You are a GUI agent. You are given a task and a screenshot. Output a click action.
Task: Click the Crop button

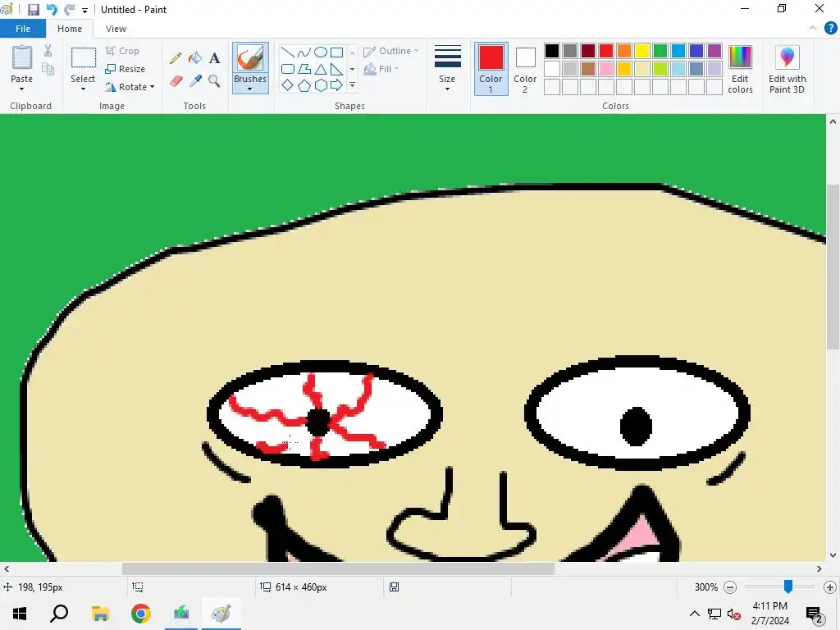[x=123, y=51]
